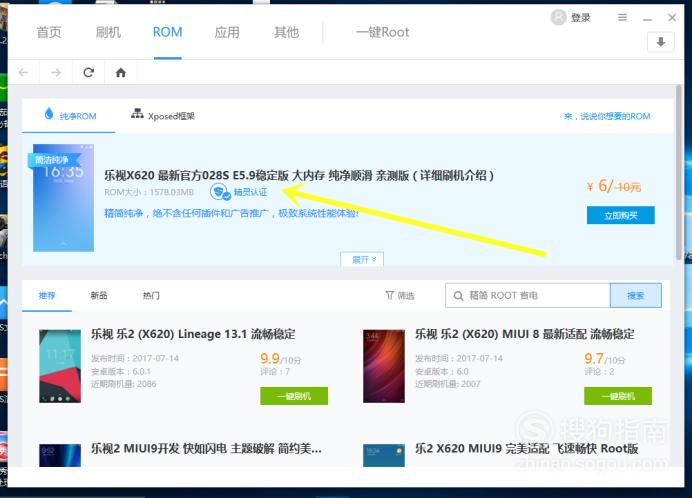The height and width of the screenshot is (498, 692).
Task: Click the 登录 login link
Action: (x=580, y=18)
